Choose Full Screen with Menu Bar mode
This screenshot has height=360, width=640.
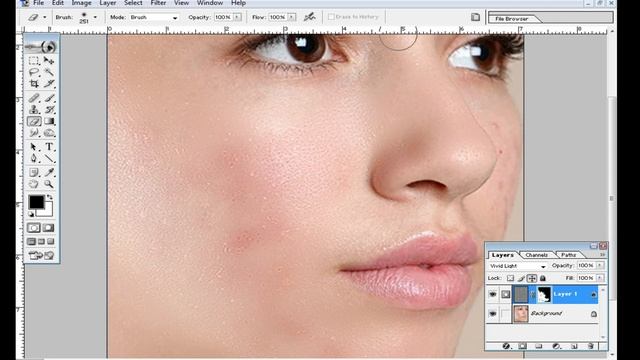coord(41,242)
